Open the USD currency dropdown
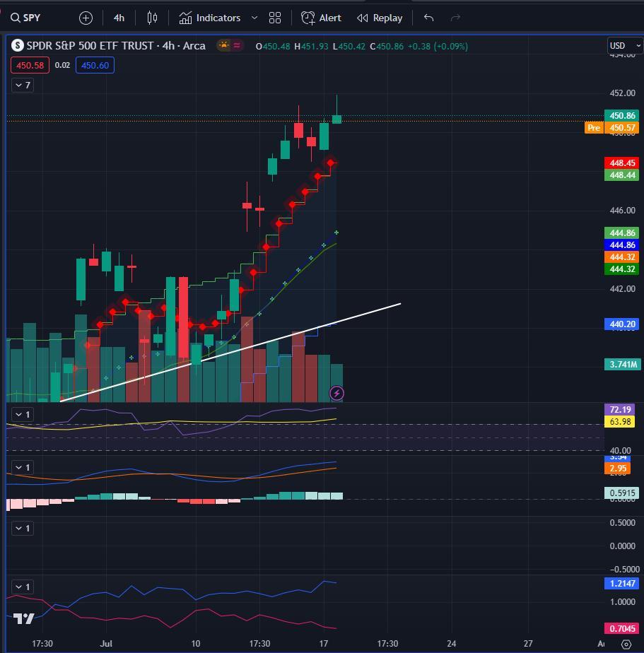Image resolution: width=644 pixels, height=653 pixels. click(x=624, y=45)
